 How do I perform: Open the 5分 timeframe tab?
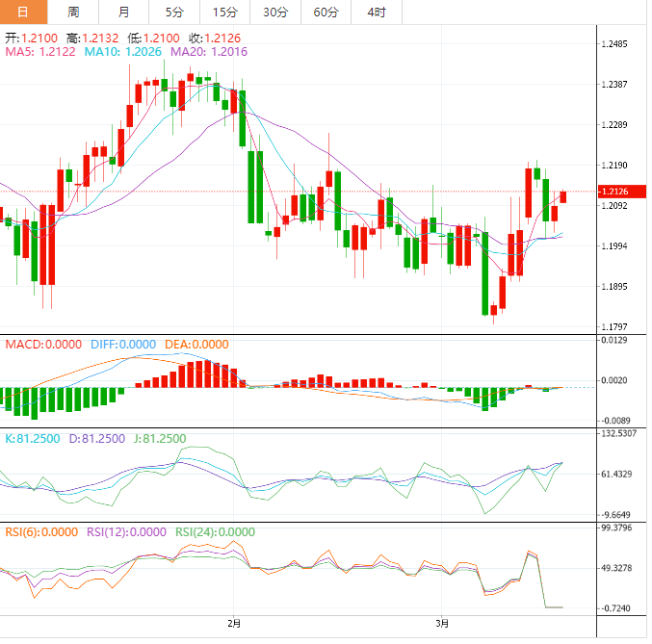[174, 13]
